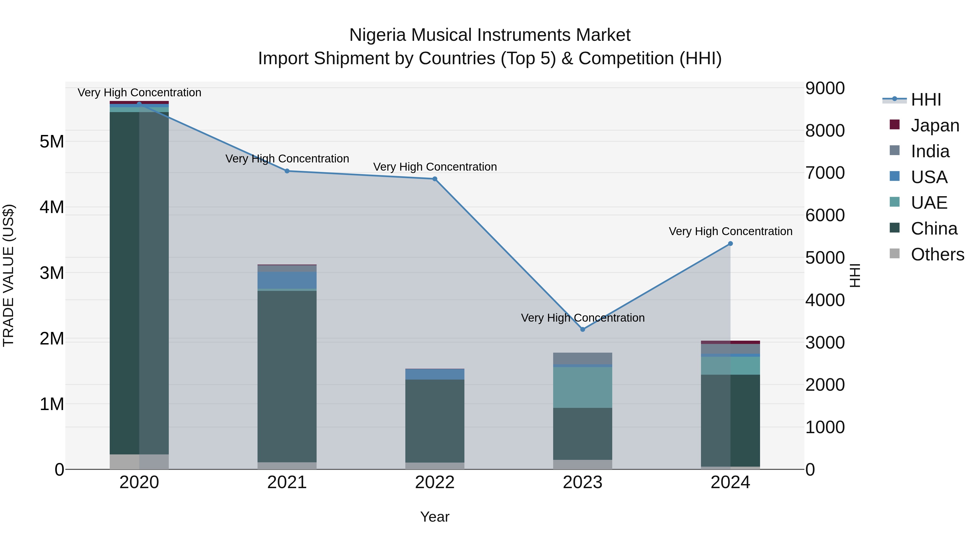Click the Very High Concentration label above 2022
Screen dimensions: 980x551
click(435, 167)
